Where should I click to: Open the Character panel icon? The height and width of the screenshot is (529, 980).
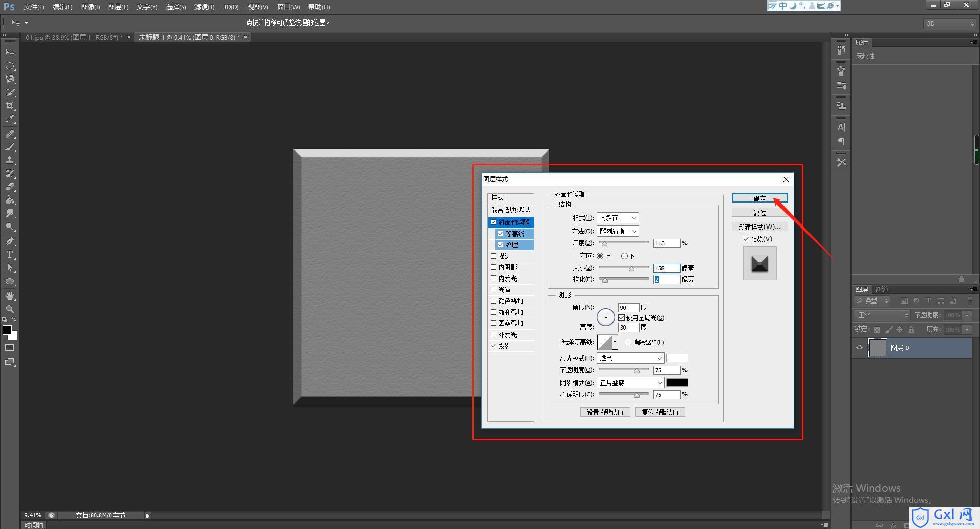[841, 127]
